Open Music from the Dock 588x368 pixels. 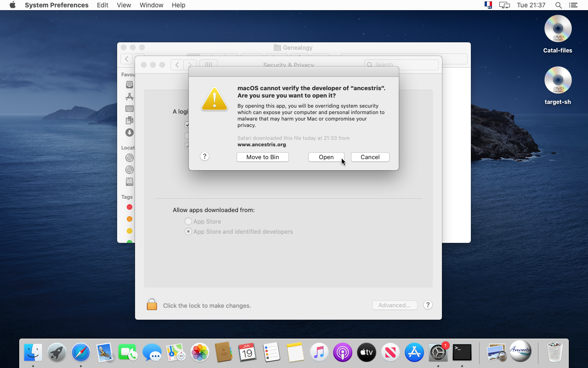(x=319, y=353)
